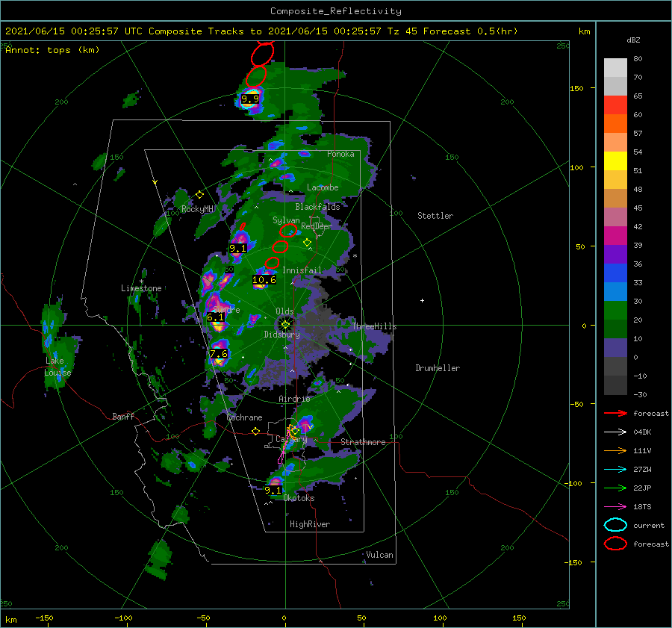Click the dBZ heading above the color scale

coord(633,40)
